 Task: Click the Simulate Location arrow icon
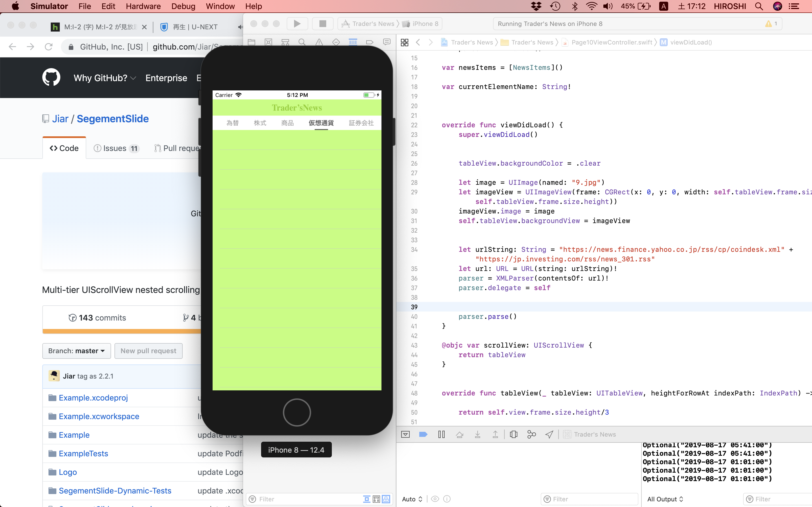[549, 434]
